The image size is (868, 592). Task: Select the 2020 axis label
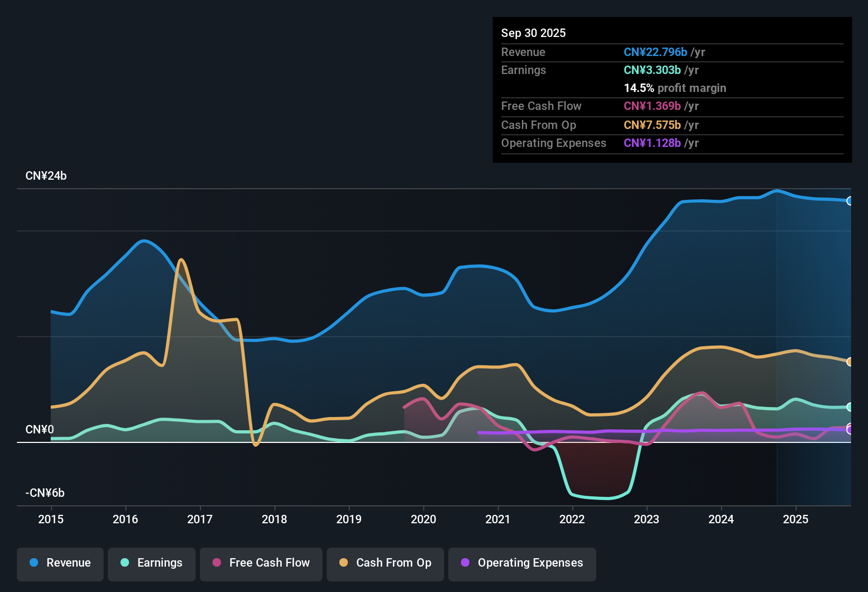pos(423,520)
